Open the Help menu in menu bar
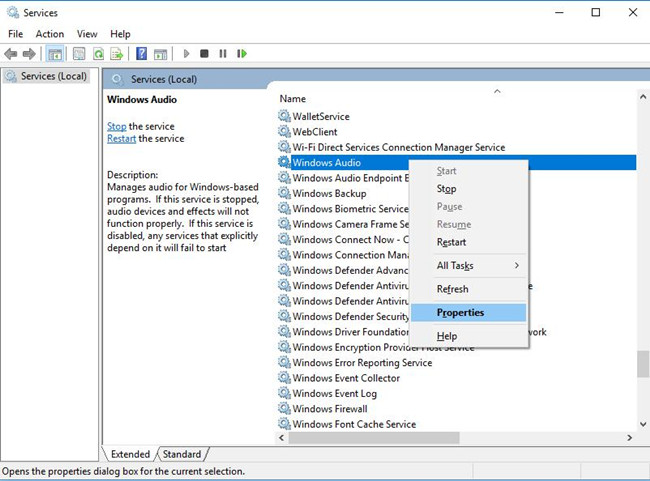 point(120,34)
